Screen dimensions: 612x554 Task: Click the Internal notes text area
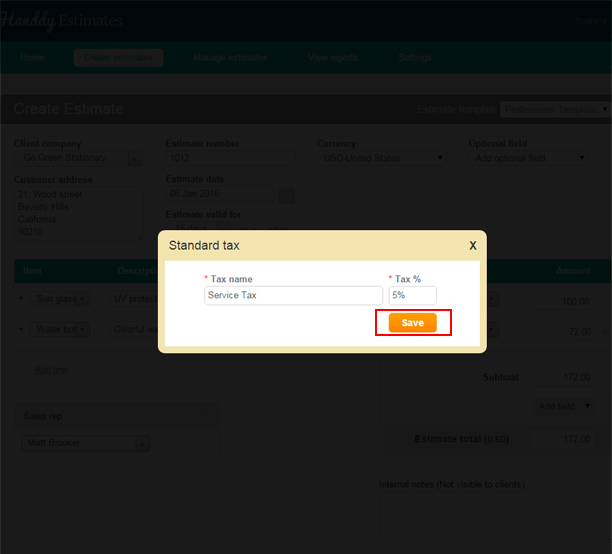(x=495, y=516)
